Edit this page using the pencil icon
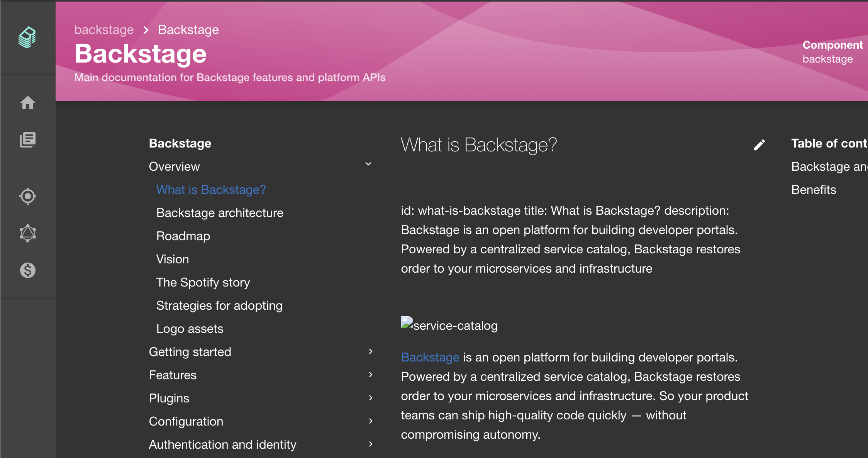Viewport: 868px width, 458px height. (x=759, y=144)
